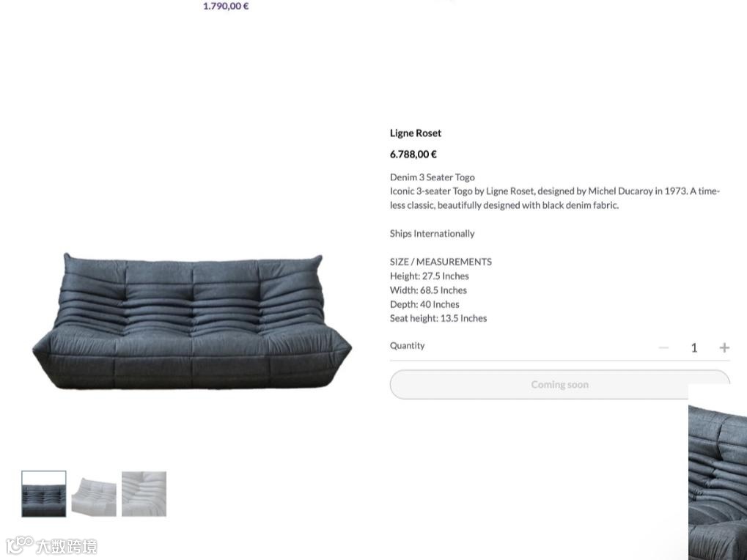This screenshot has width=747, height=560.
Task: Decrease quantity with the minus icon
Action: coord(663,347)
